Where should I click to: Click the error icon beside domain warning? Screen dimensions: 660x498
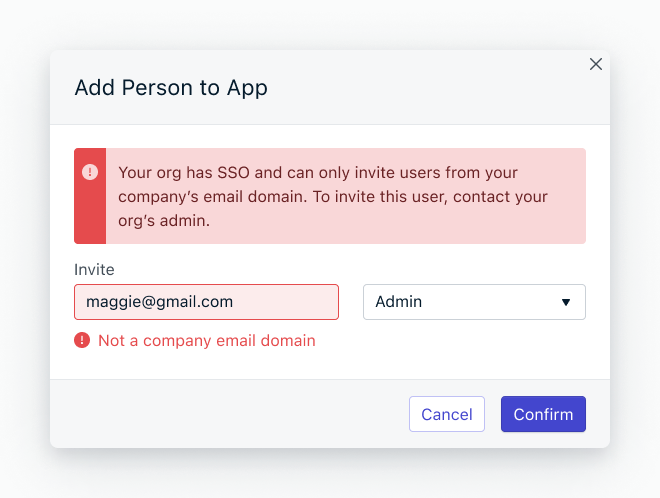[82, 340]
